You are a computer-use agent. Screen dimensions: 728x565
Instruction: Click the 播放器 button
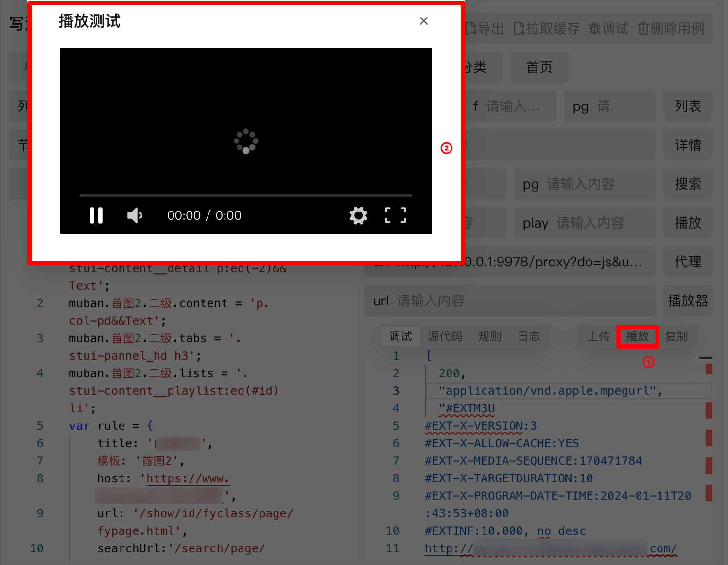tap(688, 300)
